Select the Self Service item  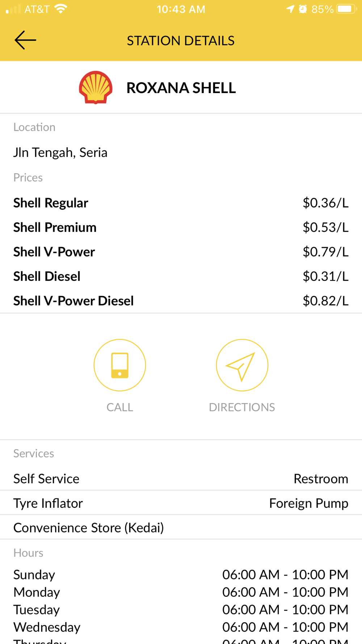[x=46, y=479]
